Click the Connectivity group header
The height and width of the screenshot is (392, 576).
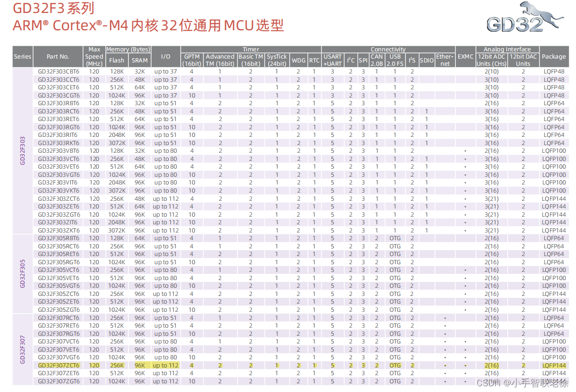point(388,49)
